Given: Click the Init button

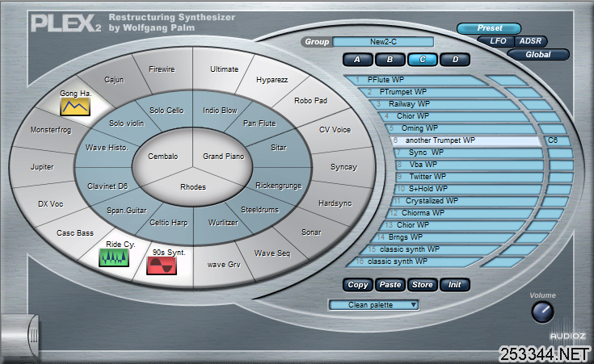Looking at the screenshot, I should (454, 285).
